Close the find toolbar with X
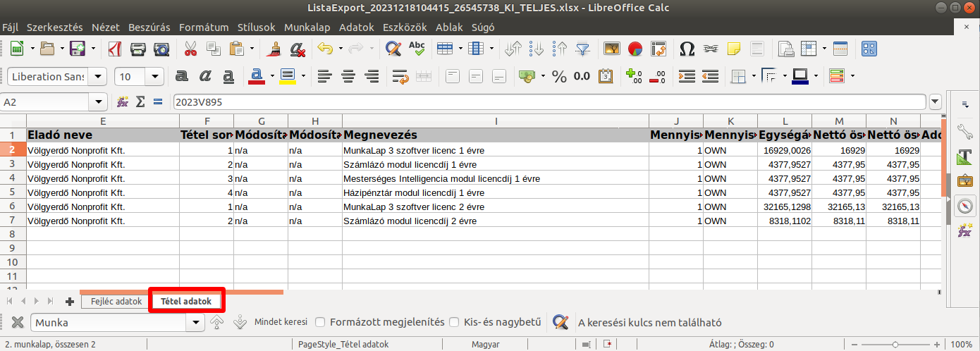The height and width of the screenshot is (351, 980). pos(18,322)
